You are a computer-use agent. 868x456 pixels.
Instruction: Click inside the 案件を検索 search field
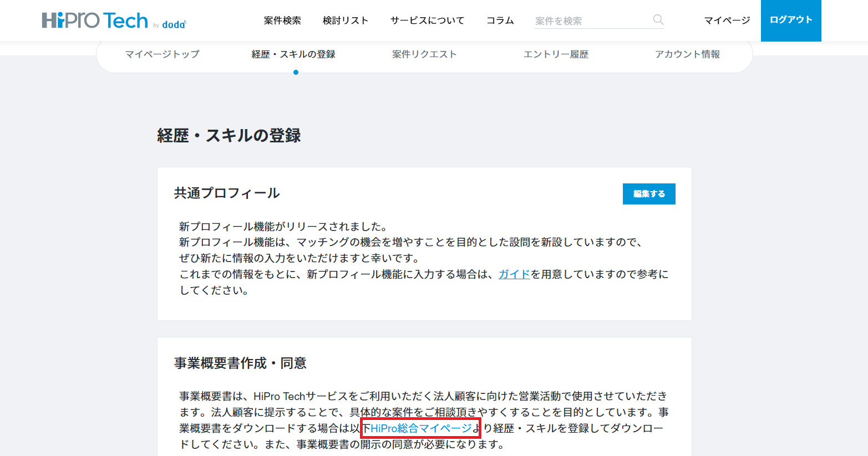588,20
